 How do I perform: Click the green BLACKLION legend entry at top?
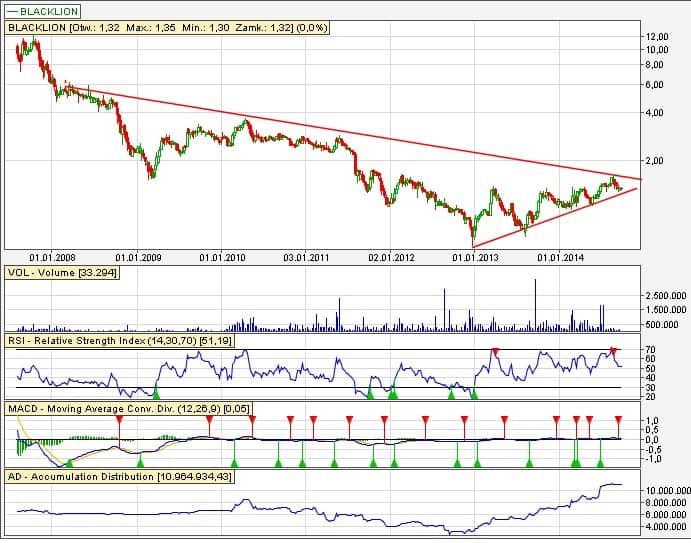point(42,10)
